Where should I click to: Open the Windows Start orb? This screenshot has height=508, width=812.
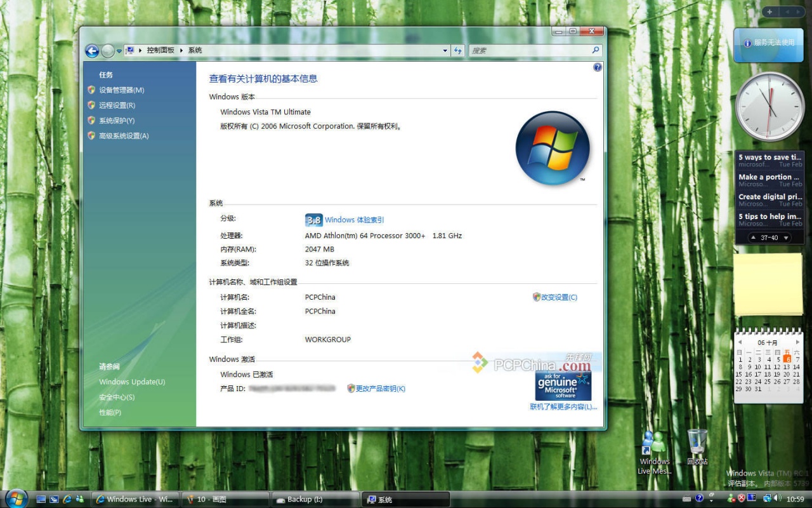coord(16,498)
